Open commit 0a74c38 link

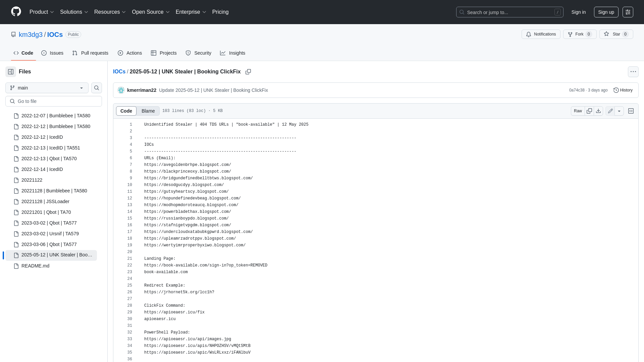point(577,90)
